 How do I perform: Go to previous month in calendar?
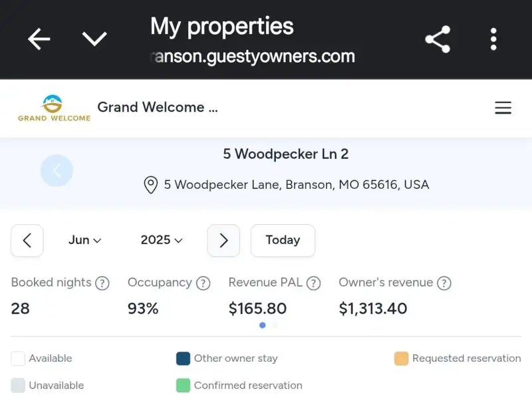click(x=27, y=241)
